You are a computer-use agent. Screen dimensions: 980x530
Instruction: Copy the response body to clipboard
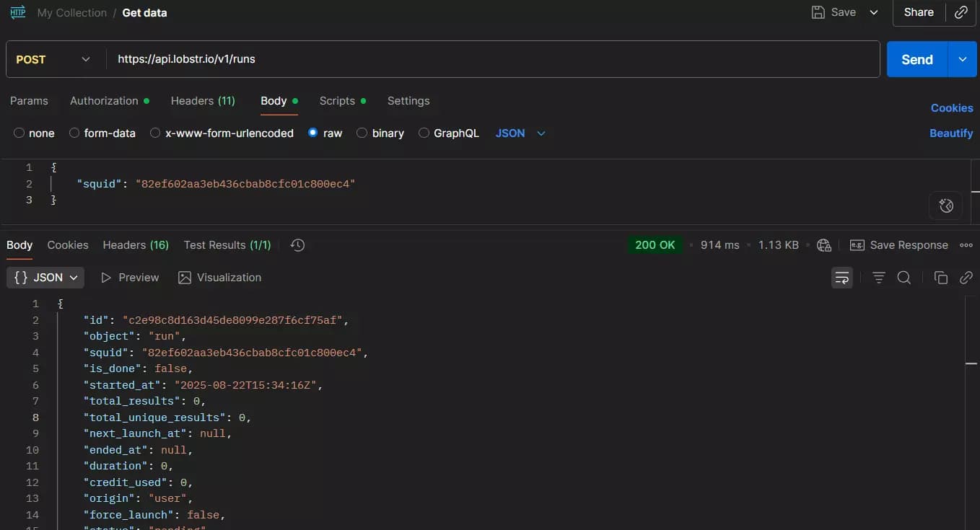(941, 278)
